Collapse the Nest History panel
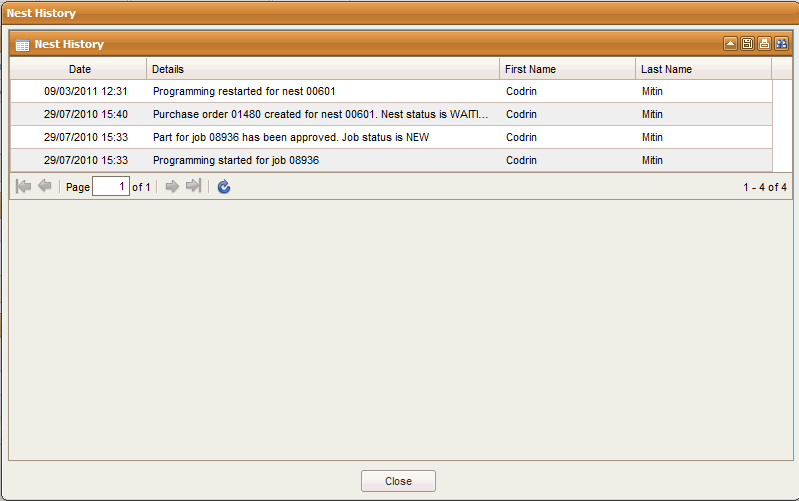 point(730,44)
